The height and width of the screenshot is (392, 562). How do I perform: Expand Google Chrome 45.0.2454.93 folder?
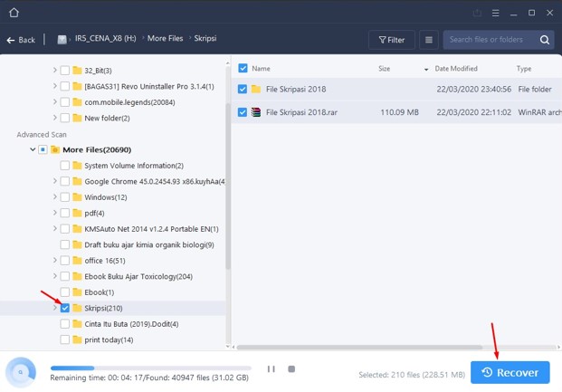[x=55, y=181]
